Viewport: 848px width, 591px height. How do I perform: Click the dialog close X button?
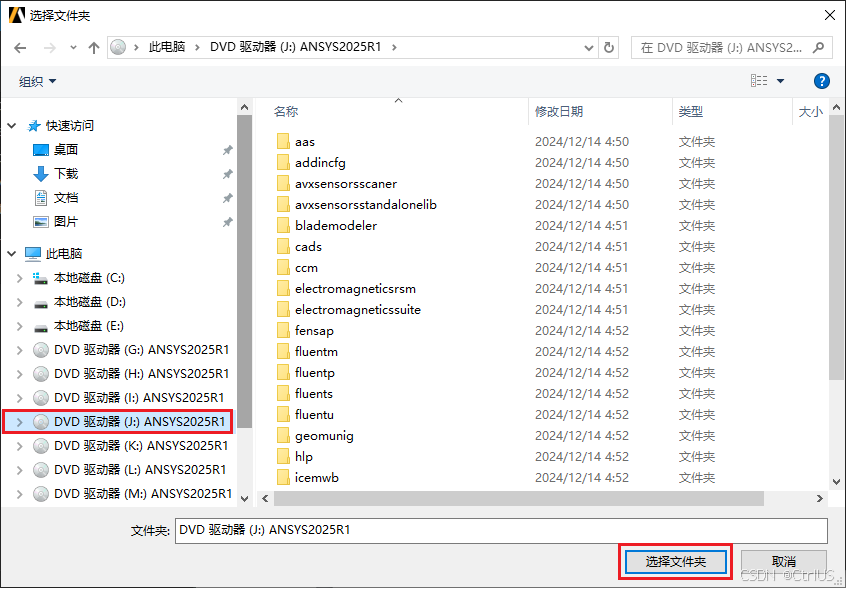(x=830, y=15)
